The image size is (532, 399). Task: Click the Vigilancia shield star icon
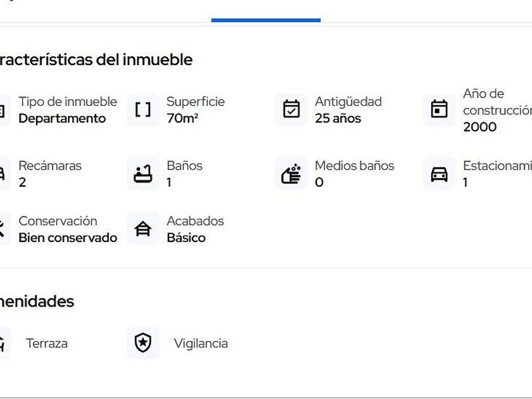tap(143, 343)
